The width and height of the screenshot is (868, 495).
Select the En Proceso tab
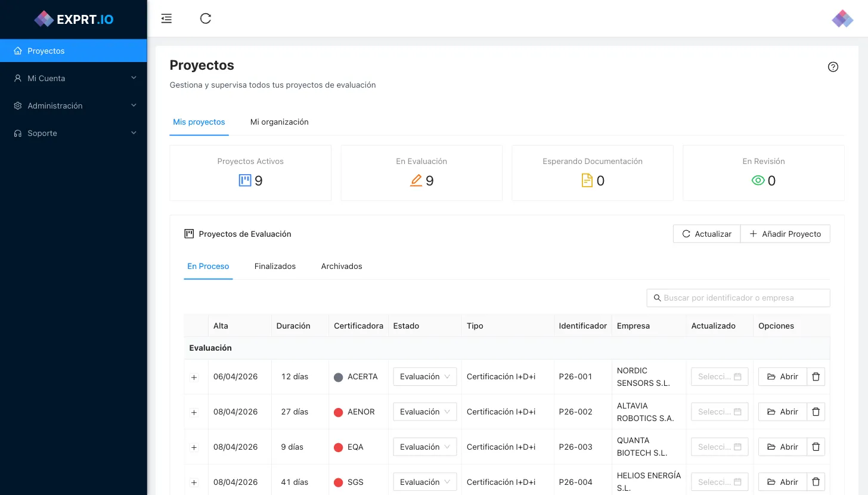point(208,266)
